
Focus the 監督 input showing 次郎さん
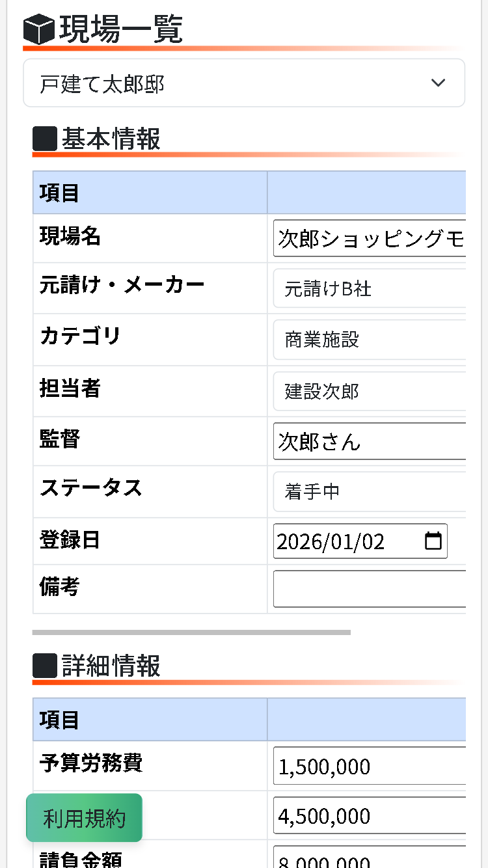pyautogui.click(x=371, y=441)
